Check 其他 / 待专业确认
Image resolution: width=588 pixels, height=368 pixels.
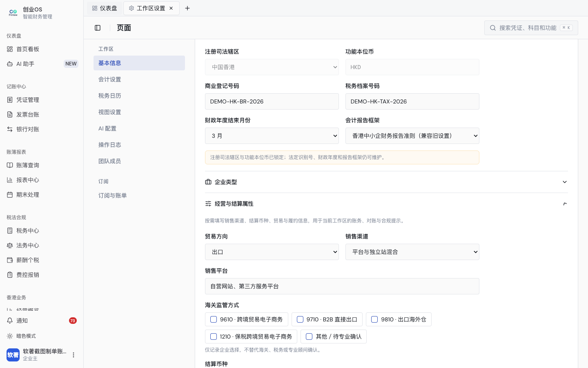[309, 337]
